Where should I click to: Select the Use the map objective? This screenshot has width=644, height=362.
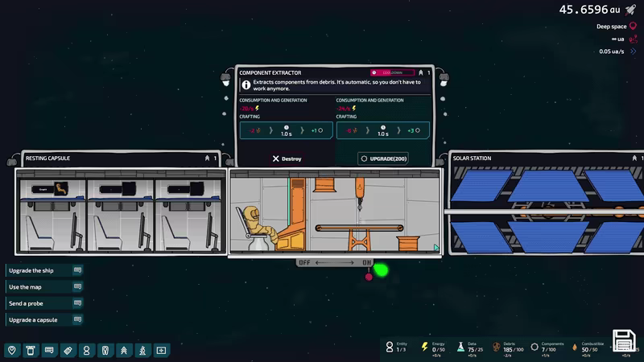click(44, 287)
